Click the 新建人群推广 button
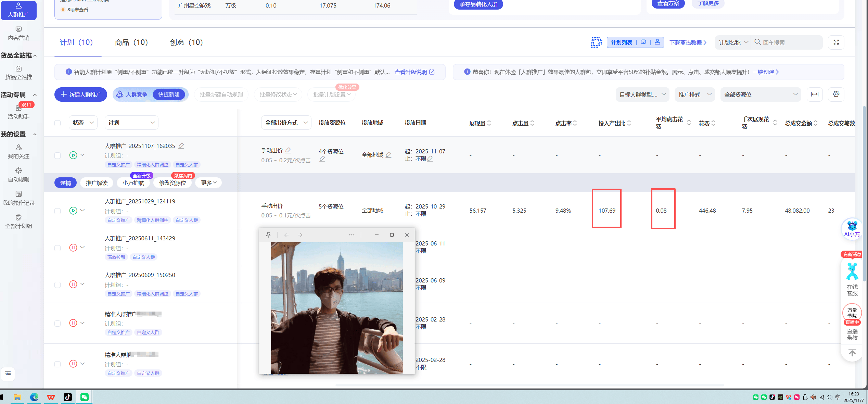 point(81,94)
